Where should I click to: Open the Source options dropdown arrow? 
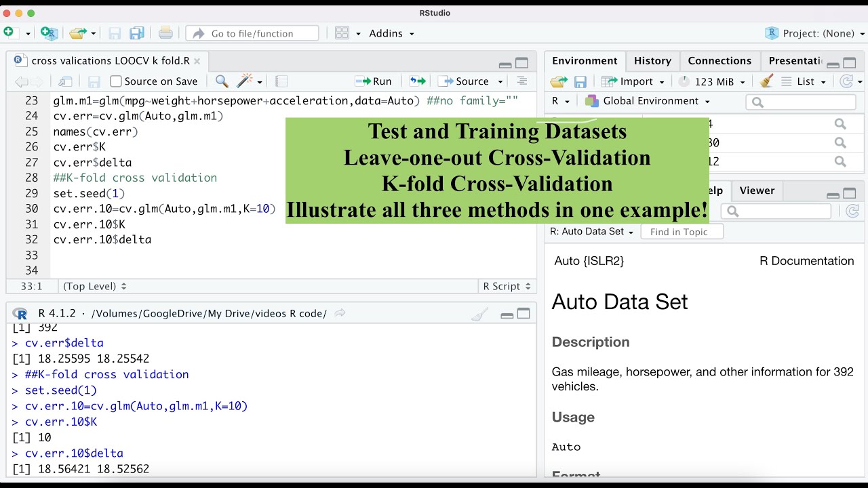click(500, 82)
